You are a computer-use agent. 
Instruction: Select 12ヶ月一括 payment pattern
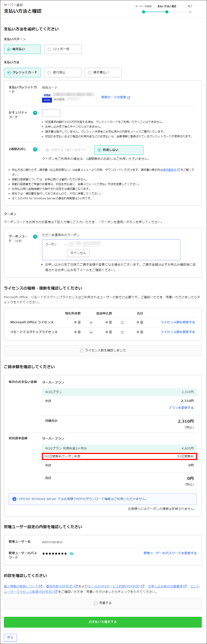pos(63,49)
